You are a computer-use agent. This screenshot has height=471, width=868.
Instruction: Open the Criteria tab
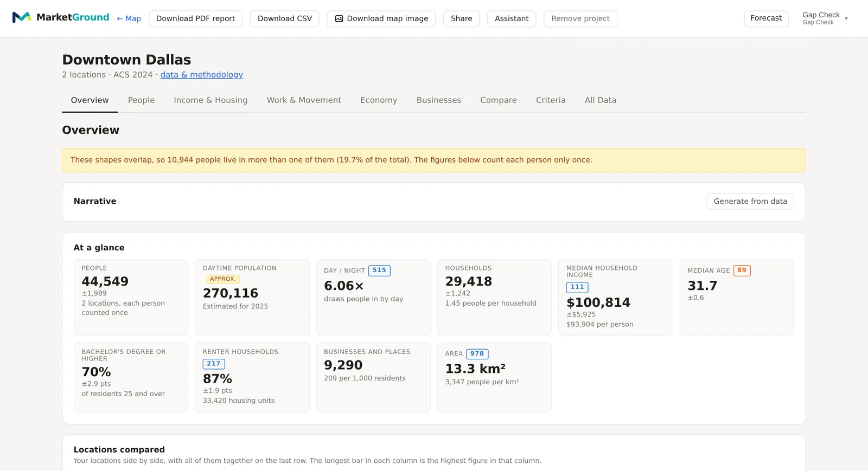coord(551,100)
